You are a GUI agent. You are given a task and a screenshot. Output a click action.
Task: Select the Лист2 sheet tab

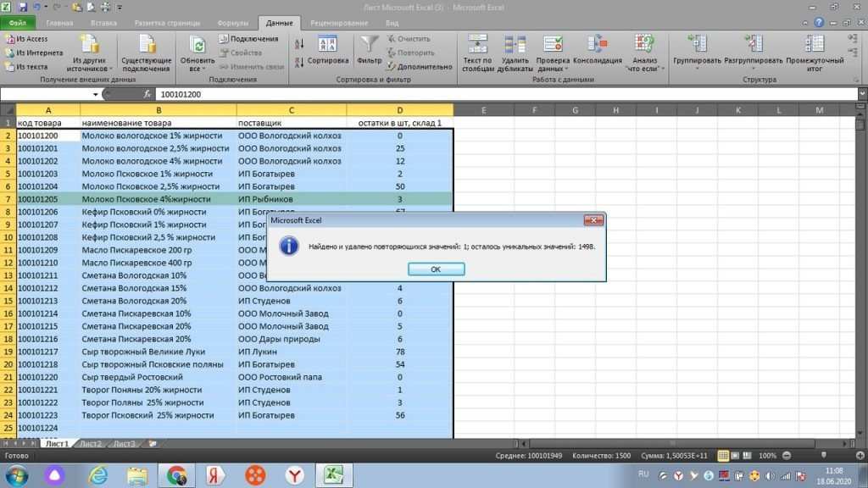pos(89,442)
